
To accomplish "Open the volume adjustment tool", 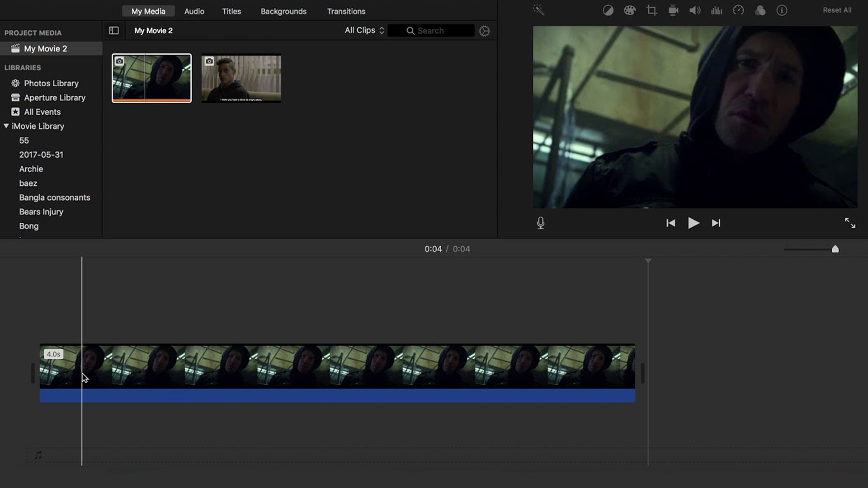I will 695,10.
